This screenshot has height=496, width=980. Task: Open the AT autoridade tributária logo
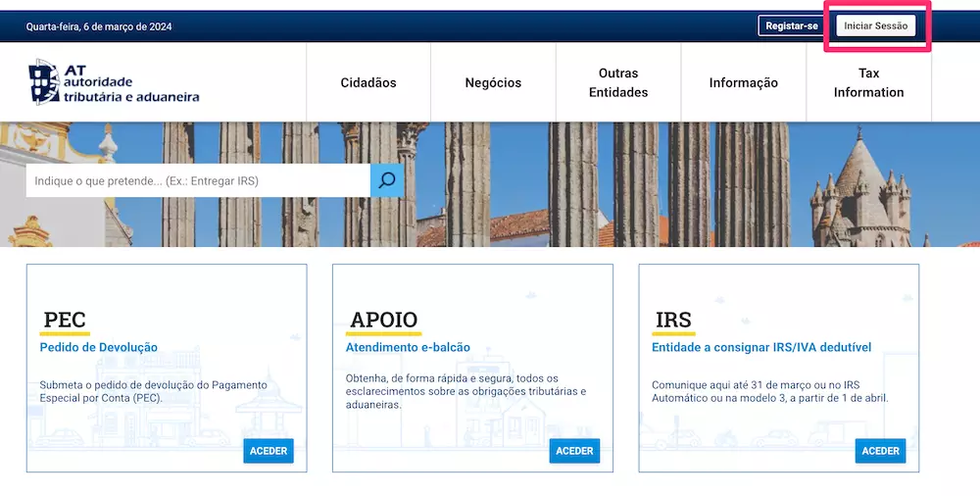[114, 82]
